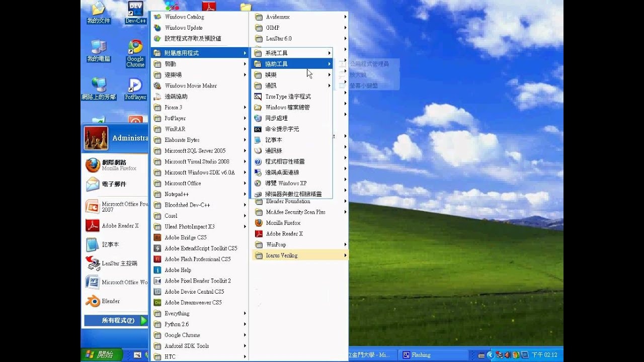This screenshot has width=644, height=362.
Task: Open Bloodshed Dev-C++ folder
Action: (x=199, y=205)
